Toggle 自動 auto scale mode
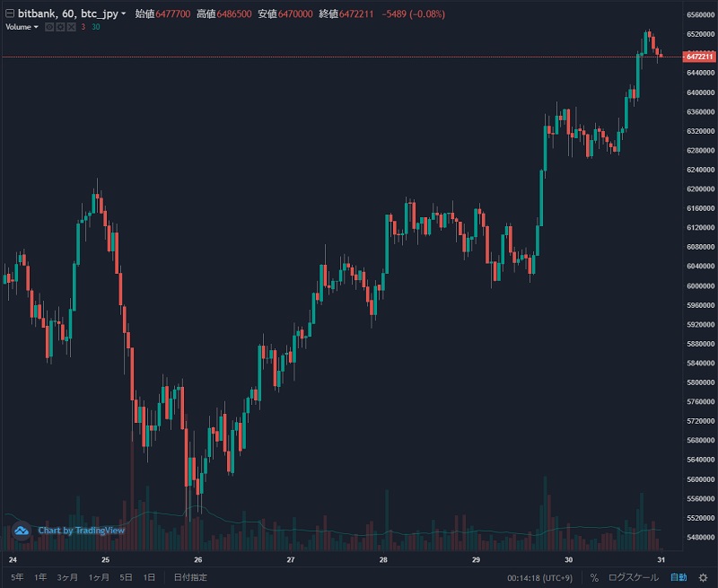Screen dimensions: 718x588 point(679,577)
